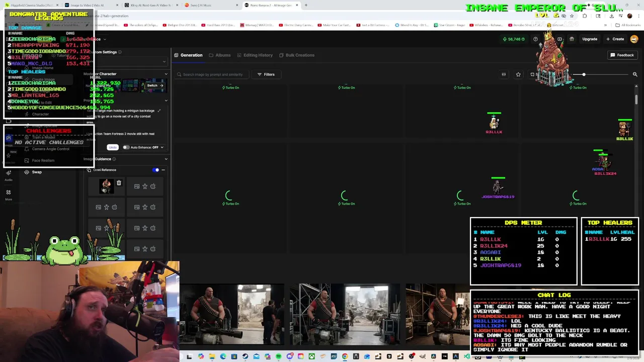
Task: Bookmark this page with the address bar star
Action: [572, 16]
